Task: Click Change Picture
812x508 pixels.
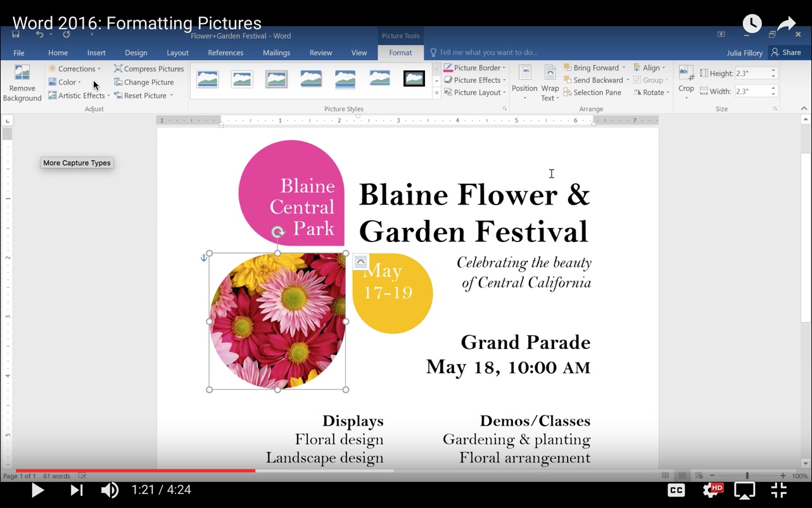Action: [x=144, y=82]
